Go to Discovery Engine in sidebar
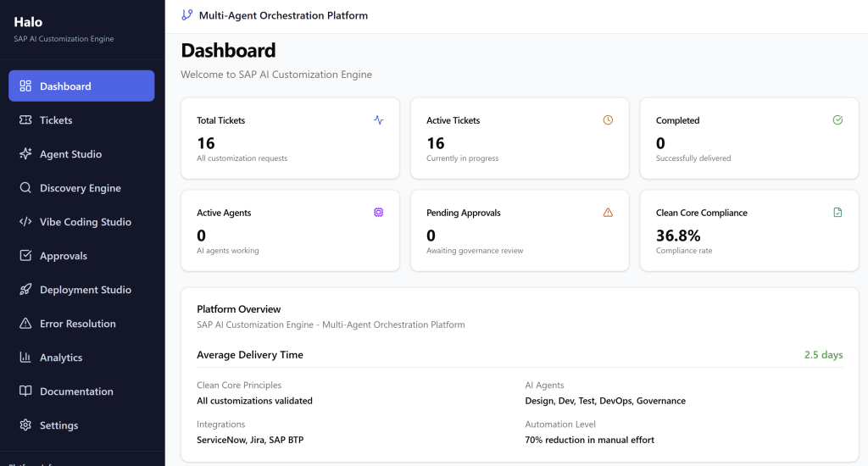This screenshot has width=868, height=466. click(x=81, y=188)
